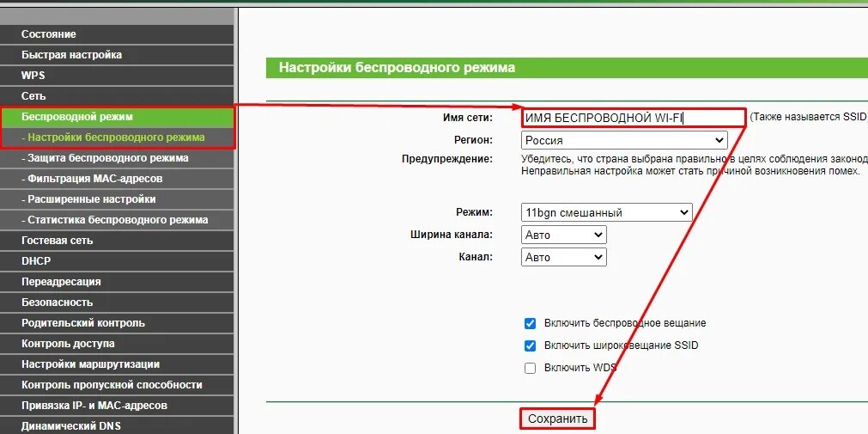The width and height of the screenshot is (868, 434).
Task: Click the 'Имя сети:' label
Action: click(x=467, y=118)
